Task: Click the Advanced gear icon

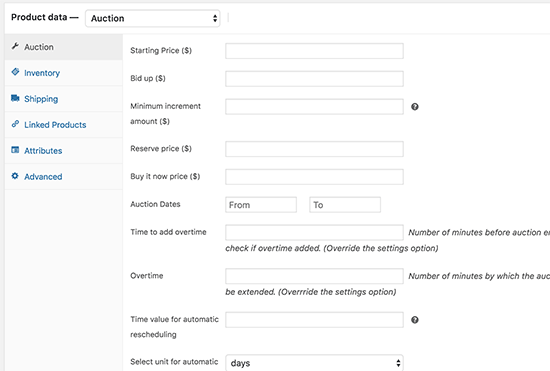Action: coord(15,176)
